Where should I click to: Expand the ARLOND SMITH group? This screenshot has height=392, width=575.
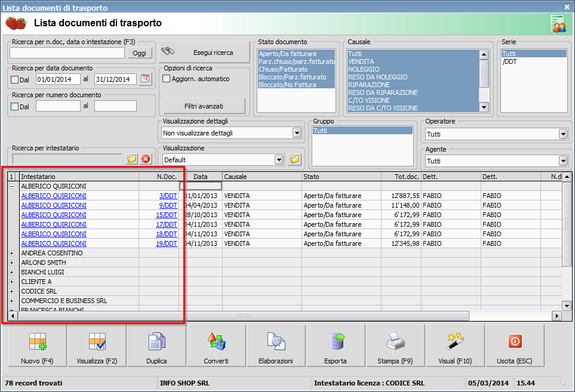[x=12, y=263]
